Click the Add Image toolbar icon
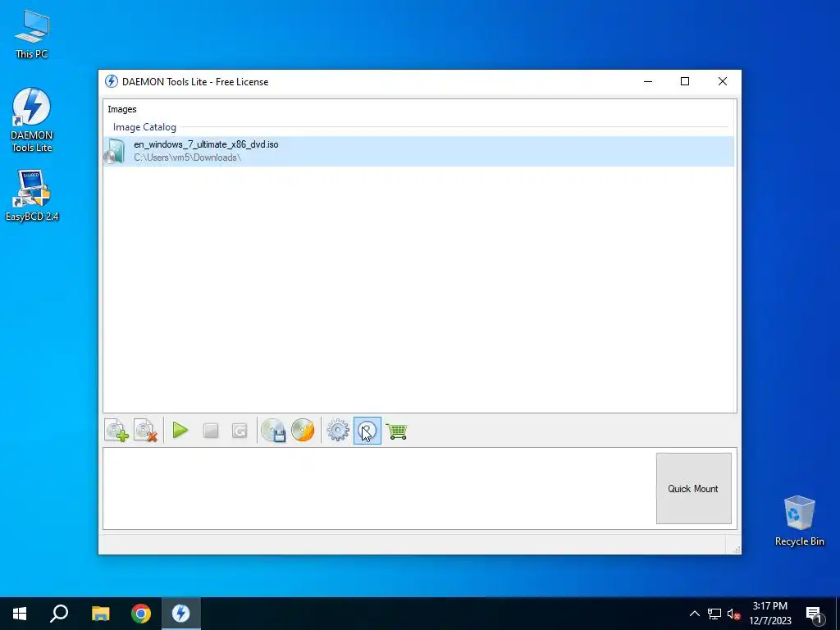This screenshot has height=630, width=840. click(116, 431)
